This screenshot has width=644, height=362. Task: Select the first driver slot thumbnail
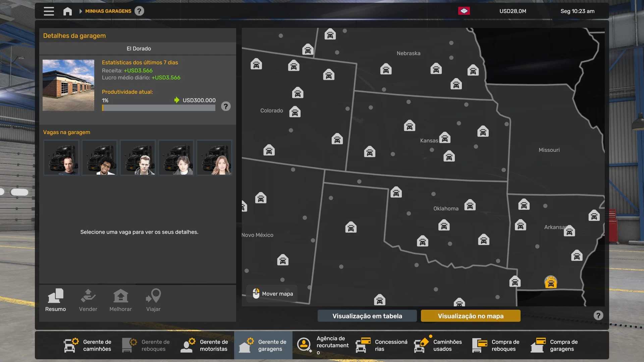(61, 158)
